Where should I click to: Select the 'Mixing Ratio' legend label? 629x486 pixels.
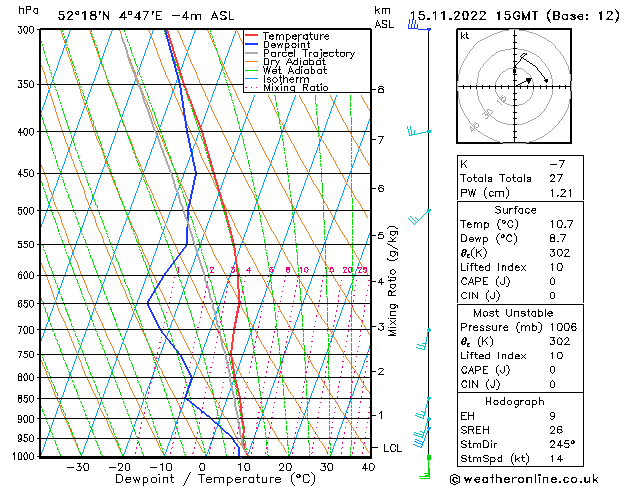pos(296,87)
